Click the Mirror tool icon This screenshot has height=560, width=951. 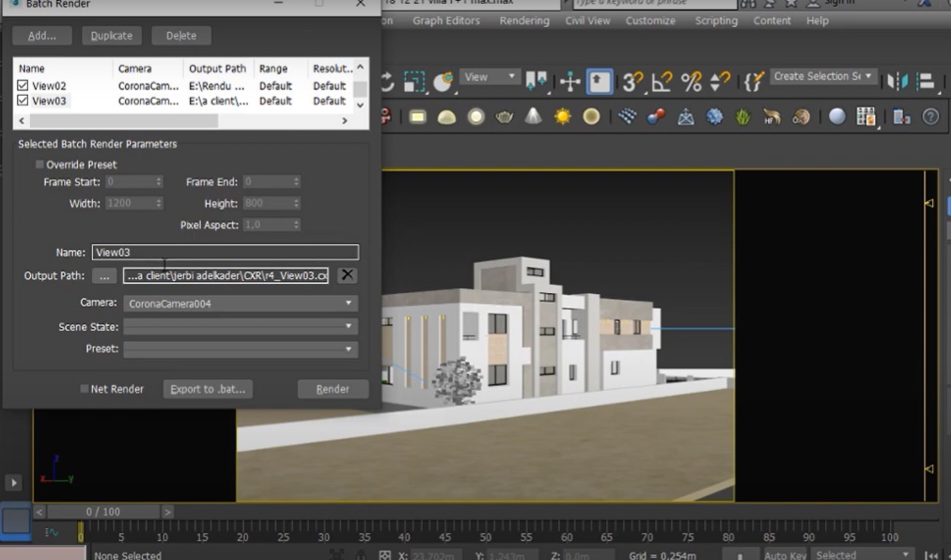897,82
